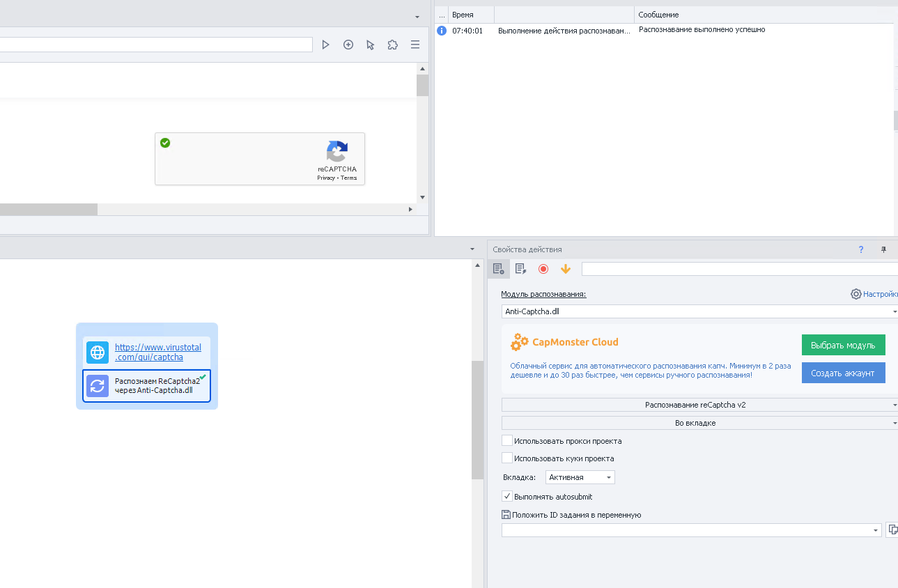Screen dimensions: 898x588
Task: Click the copy icon next to variable field
Action: coord(892,530)
